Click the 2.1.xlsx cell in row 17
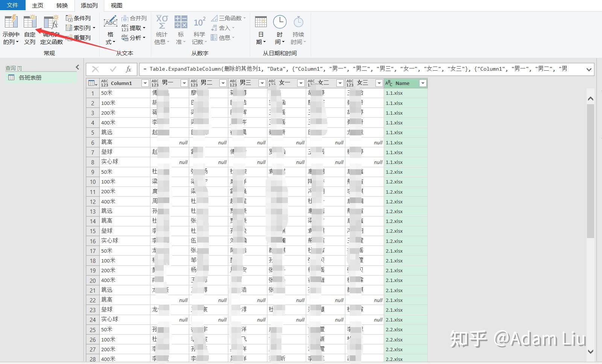 (406, 251)
